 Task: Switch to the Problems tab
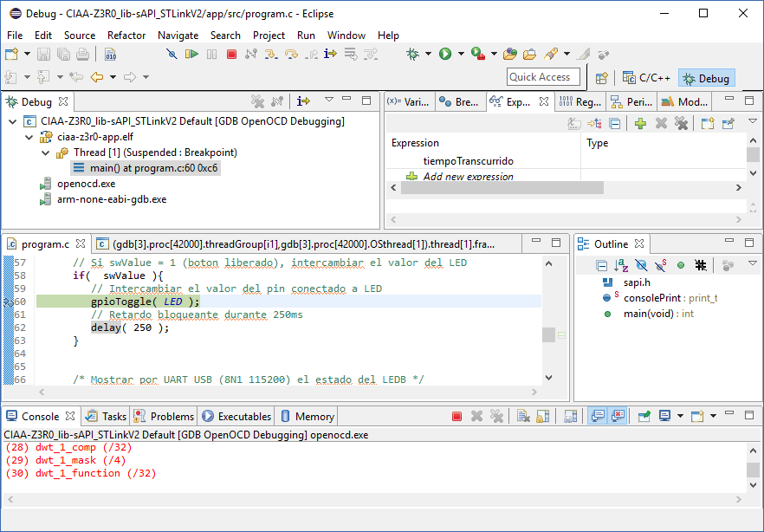(x=165, y=417)
